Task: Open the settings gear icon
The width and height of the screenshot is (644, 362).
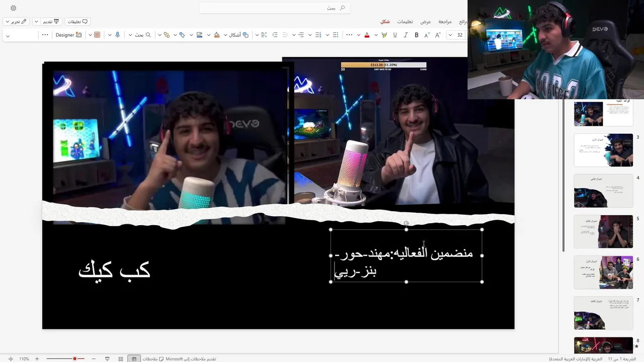Action: 13,8
